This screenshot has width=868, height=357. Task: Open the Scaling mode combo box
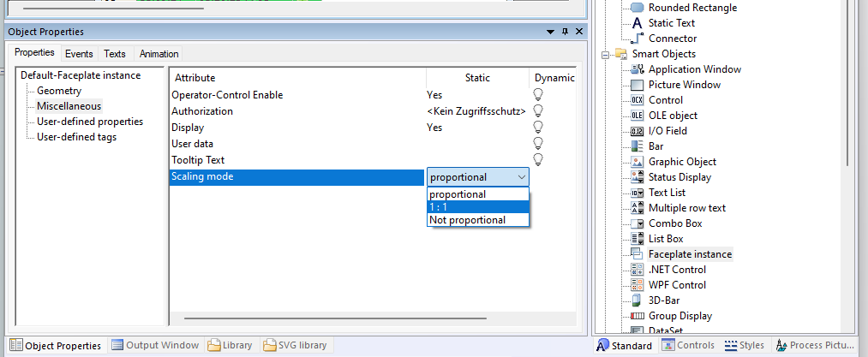pos(478,177)
